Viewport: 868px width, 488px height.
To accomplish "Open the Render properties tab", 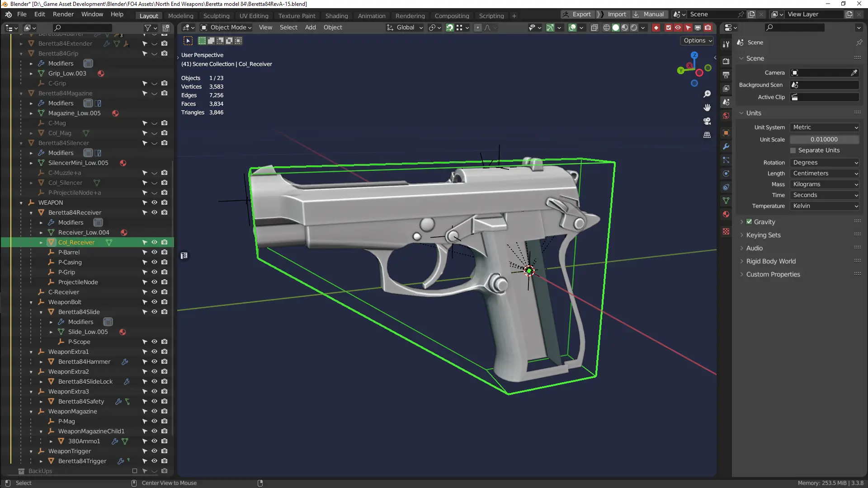I will click(726, 61).
